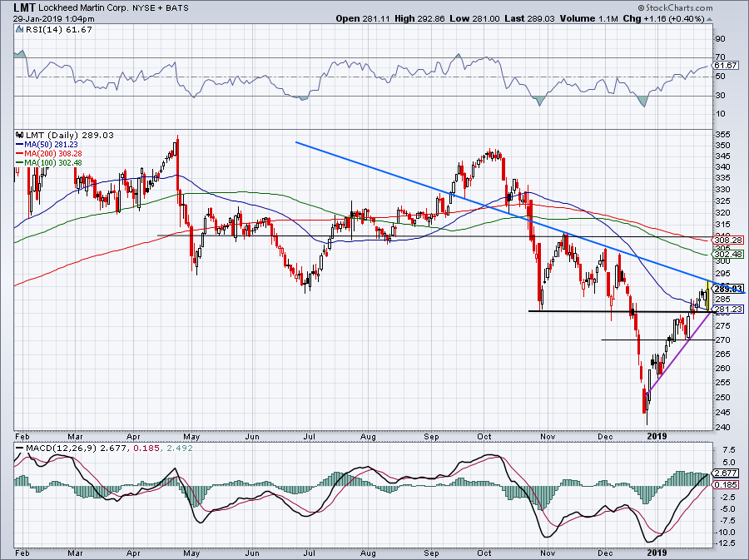
Task: Click the 7.5 level on the MACD axis
Action: (x=729, y=450)
